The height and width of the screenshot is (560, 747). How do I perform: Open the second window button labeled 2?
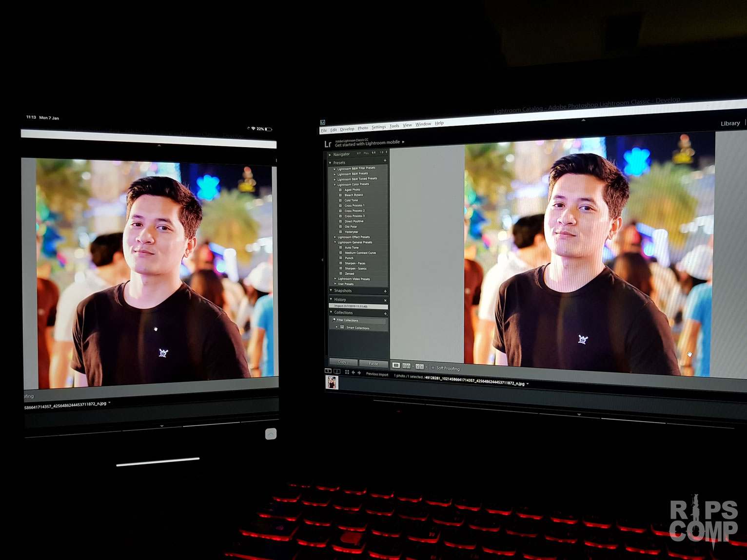point(336,372)
